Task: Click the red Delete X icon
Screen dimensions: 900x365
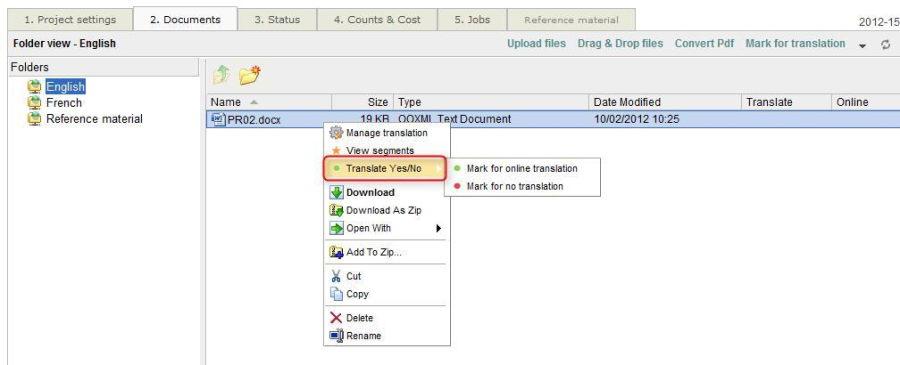Action: click(x=336, y=318)
